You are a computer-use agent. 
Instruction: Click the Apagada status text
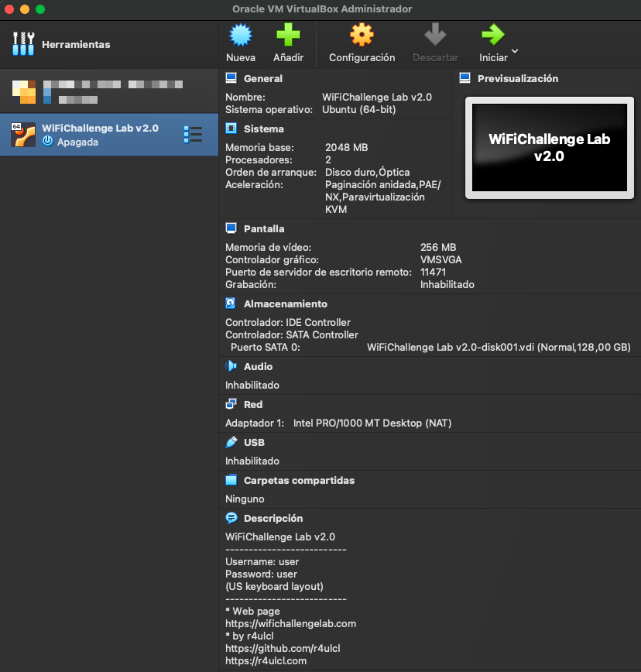(x=77, y=142)
